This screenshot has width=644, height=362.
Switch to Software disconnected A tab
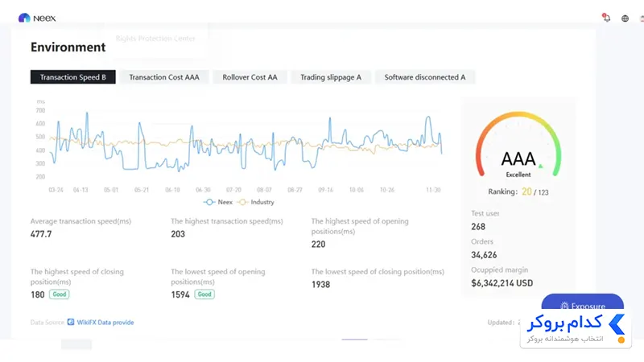coord(425,77)
